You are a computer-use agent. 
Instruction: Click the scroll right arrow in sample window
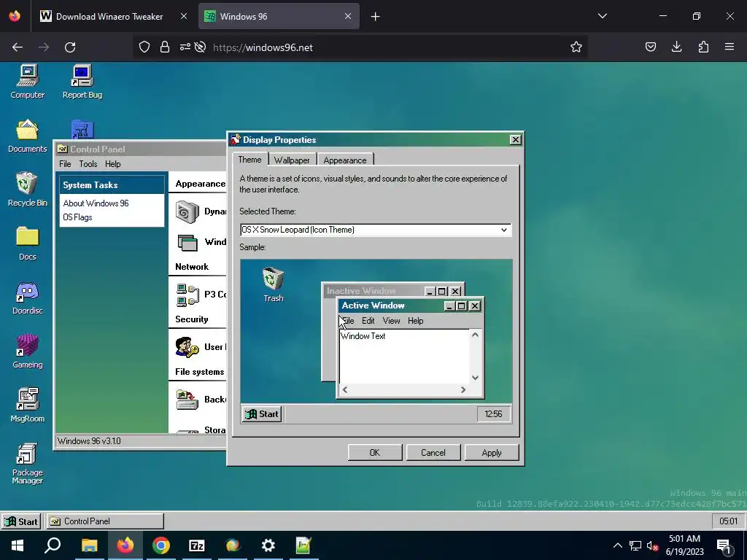(463, 389)
